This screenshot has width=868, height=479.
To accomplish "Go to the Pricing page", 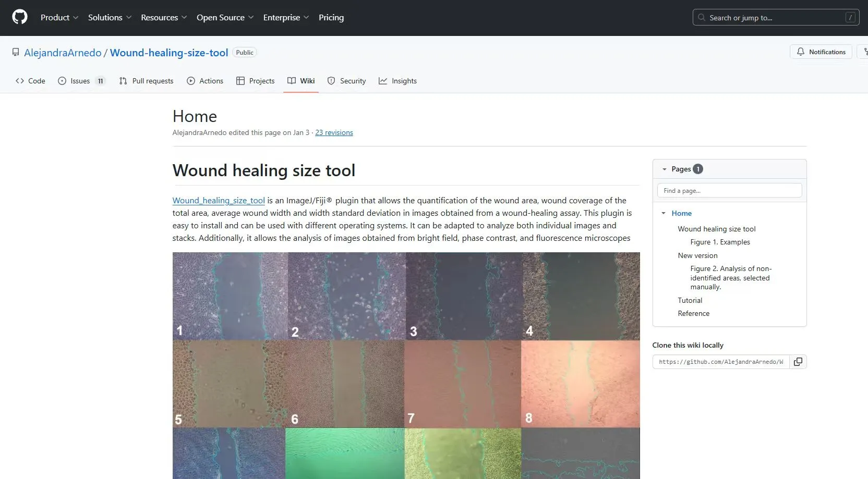I will (x=331, y=17).
